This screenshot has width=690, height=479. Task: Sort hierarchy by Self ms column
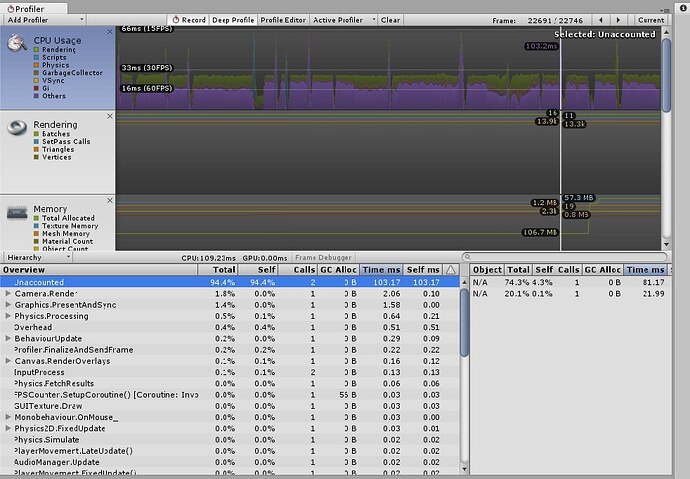coord(423,270)
